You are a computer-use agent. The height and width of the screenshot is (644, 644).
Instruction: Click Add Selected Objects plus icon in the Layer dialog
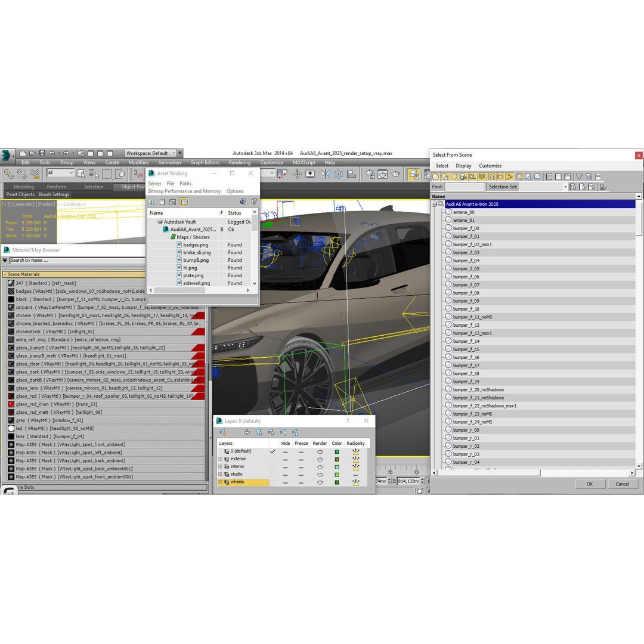[247, 432]
